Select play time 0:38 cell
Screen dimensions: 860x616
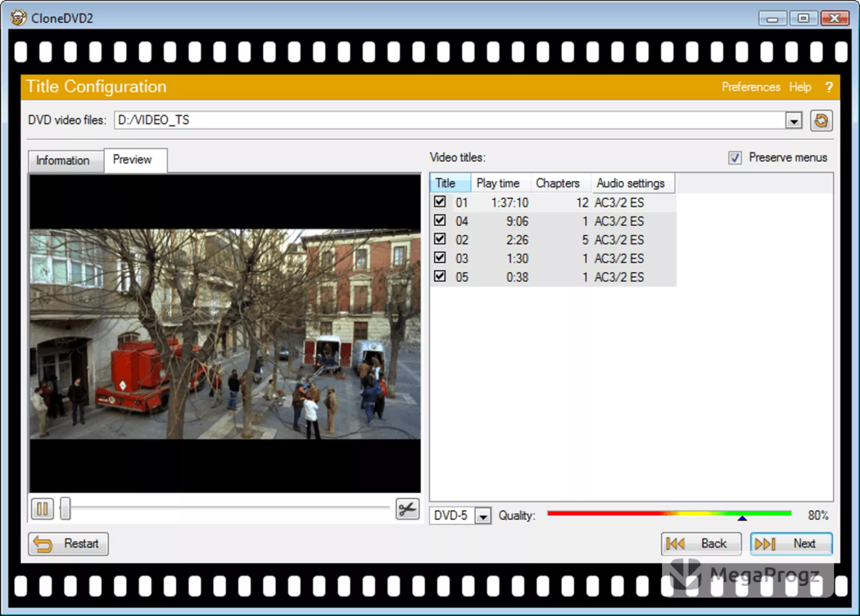[517, 277]
